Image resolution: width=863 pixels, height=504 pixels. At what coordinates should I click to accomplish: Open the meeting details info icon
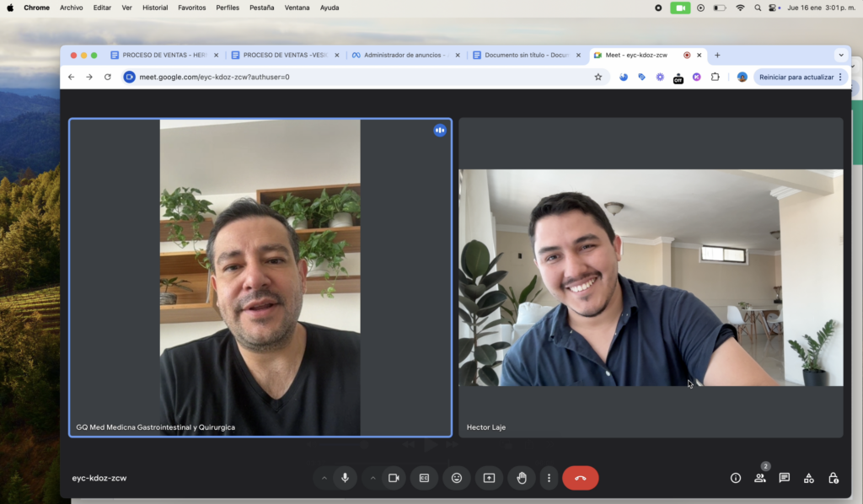click(736, 478)
